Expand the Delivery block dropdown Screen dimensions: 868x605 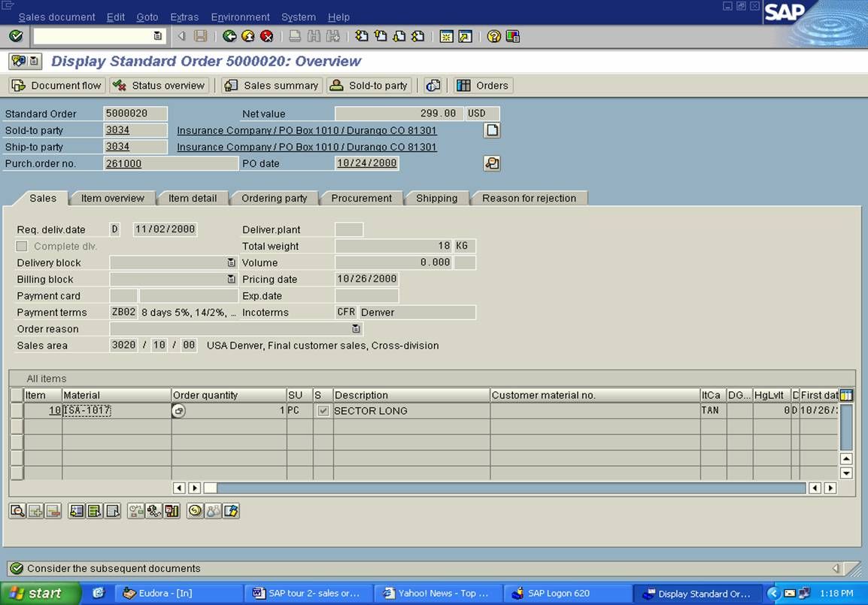click(232, 263)
